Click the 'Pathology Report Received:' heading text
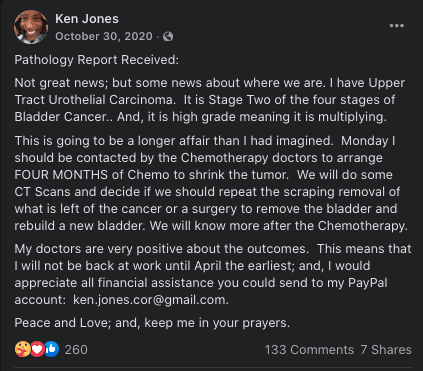Image resolution: width=423 pixels, height=371 pixels. (97, 60)
